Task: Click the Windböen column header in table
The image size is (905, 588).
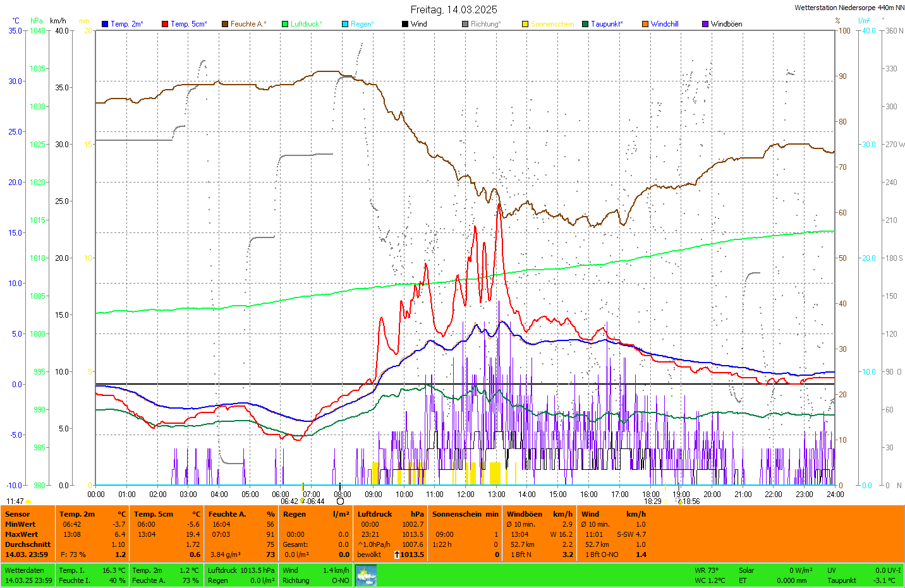Action: click(x=525, y=514)
